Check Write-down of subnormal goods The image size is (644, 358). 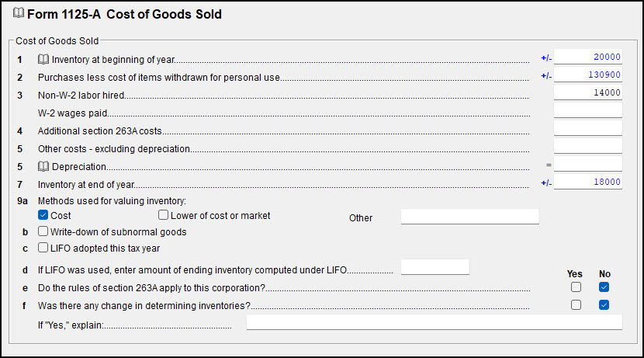43,231
